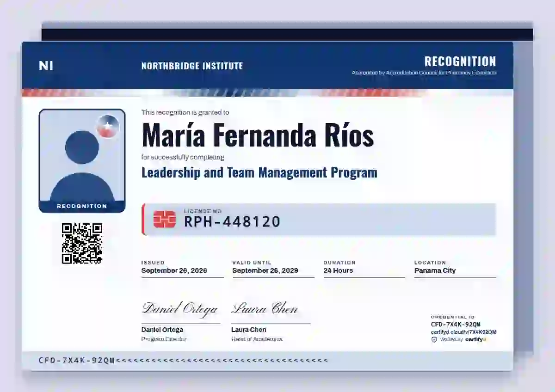Screen dimensions: 555x392
Task: Click the verified shield icon
Action: tap(434, 339)
